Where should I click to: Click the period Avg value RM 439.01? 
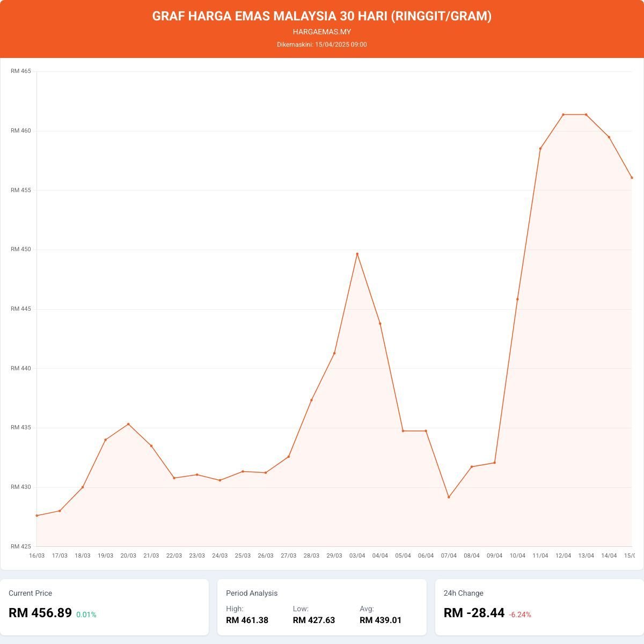380,620
